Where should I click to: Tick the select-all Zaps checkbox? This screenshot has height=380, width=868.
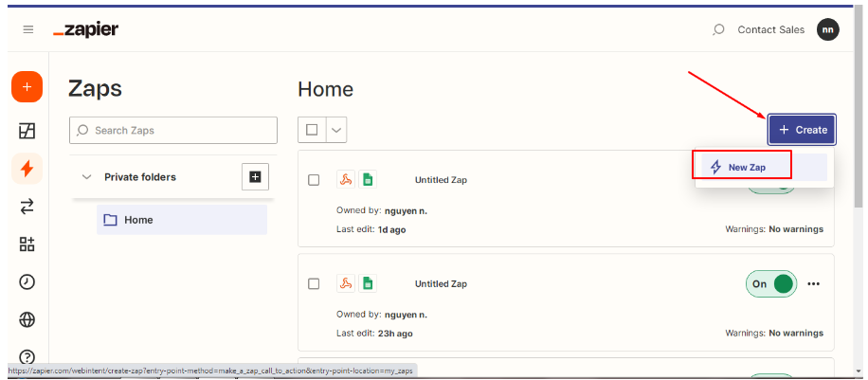click(x=312, y=130)
